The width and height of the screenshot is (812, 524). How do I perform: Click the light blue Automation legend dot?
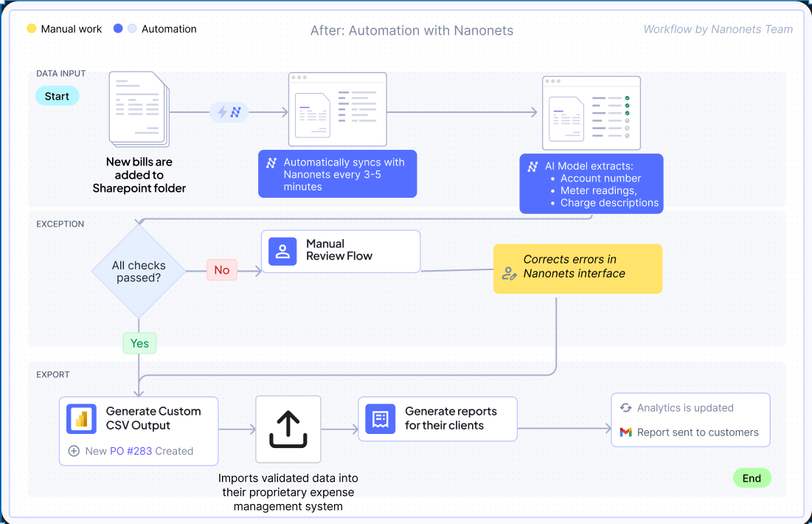(133, 29)
